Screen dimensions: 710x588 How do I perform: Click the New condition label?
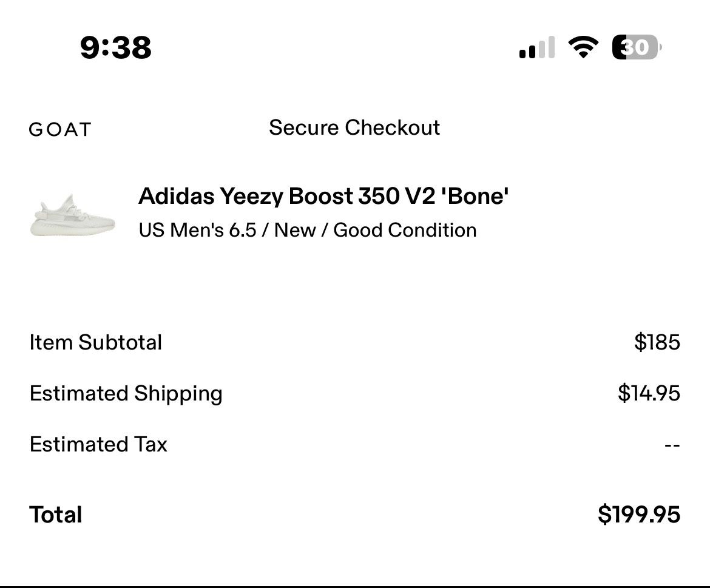[299, 230]
